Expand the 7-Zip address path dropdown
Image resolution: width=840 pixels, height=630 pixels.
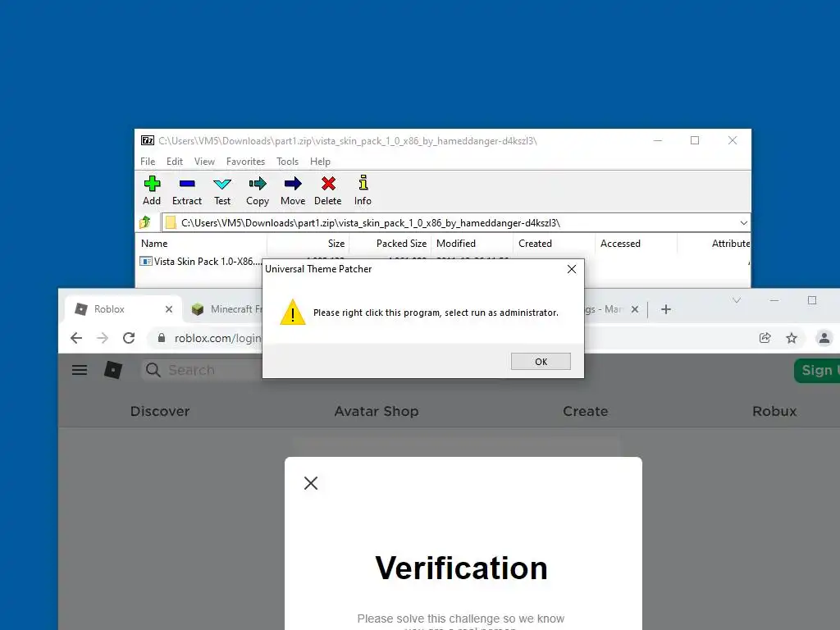(x=743, y=223)
